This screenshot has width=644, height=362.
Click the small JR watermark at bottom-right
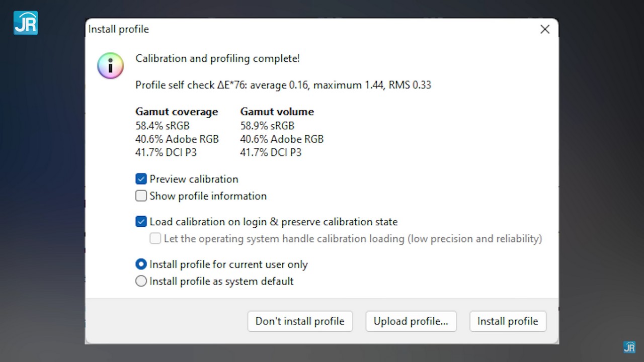[x=629, y=347]
